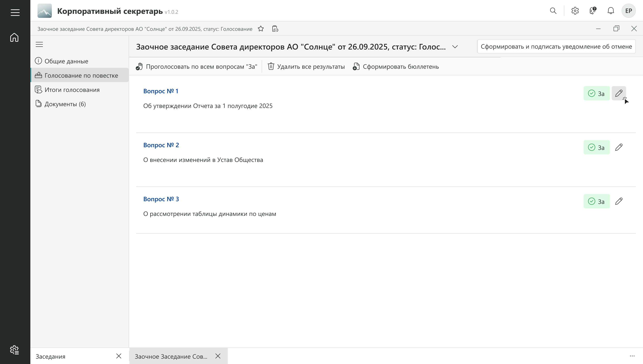
Task: Go to the home screen icon
Action: click(x=14, y=37)
